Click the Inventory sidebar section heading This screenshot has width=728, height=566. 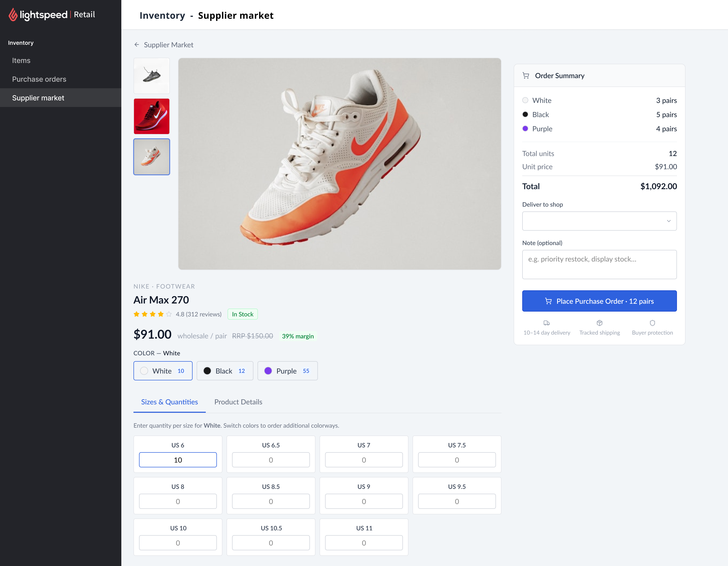click(21, 43)
